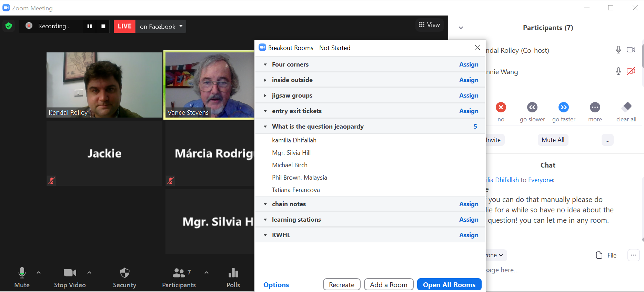Click Open All Rooms button
This screenshot has height=292, width=644.
(449, 285)
